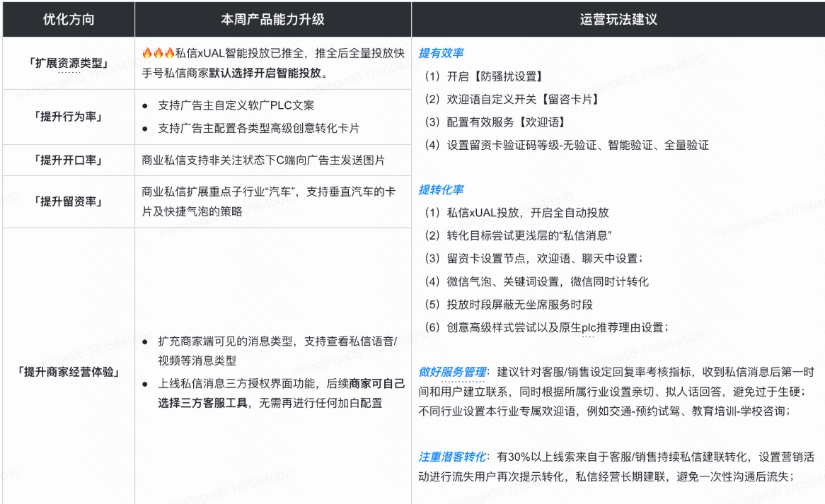The height and width of the screenshot is (504, 825).
Task: Click bullet 支持广告主自定义软广PLC文案
Action: 236,105
